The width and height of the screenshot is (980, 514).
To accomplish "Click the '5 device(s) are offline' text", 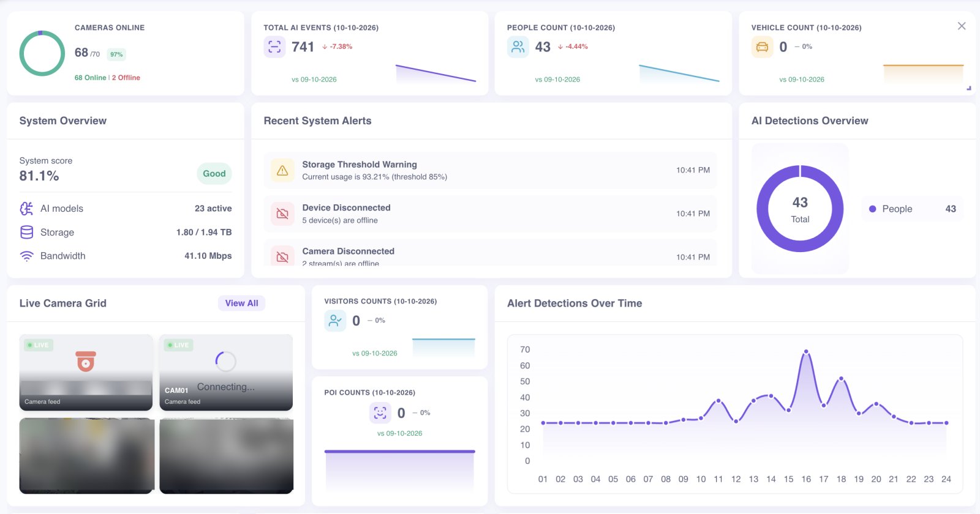I will pyautogui.click(x=340, y=220).
